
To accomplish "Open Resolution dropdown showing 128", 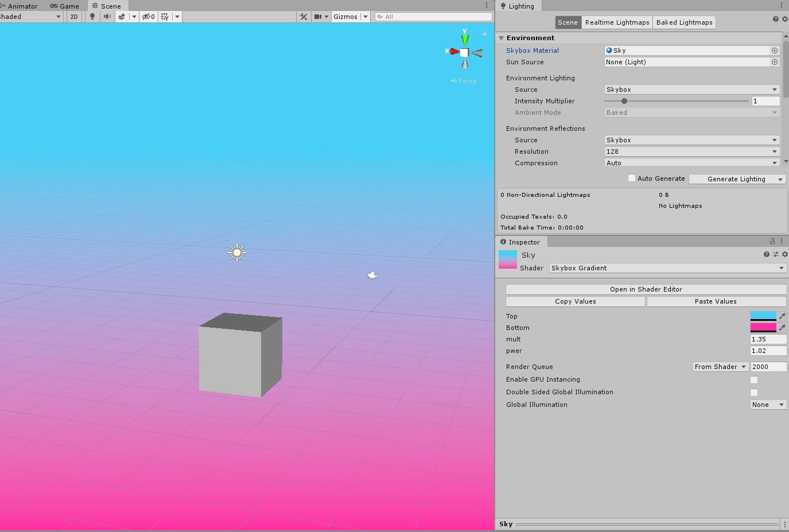I will tap(692, 152).
